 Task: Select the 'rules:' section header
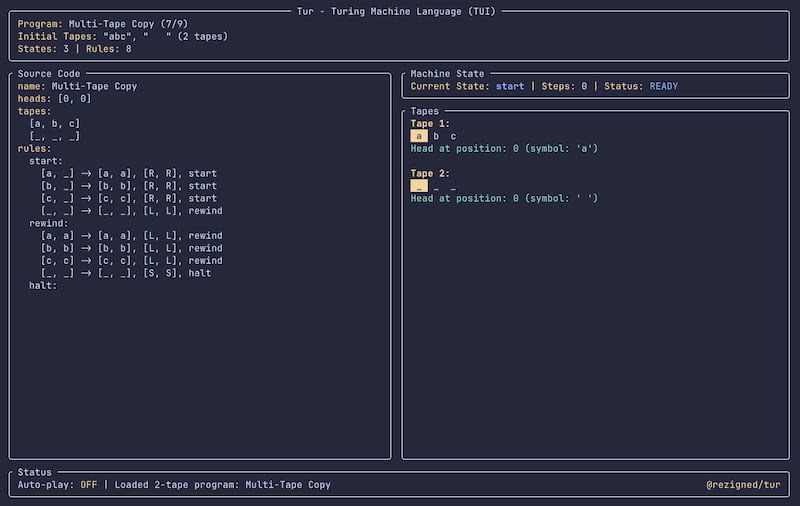tap(37, 149)
